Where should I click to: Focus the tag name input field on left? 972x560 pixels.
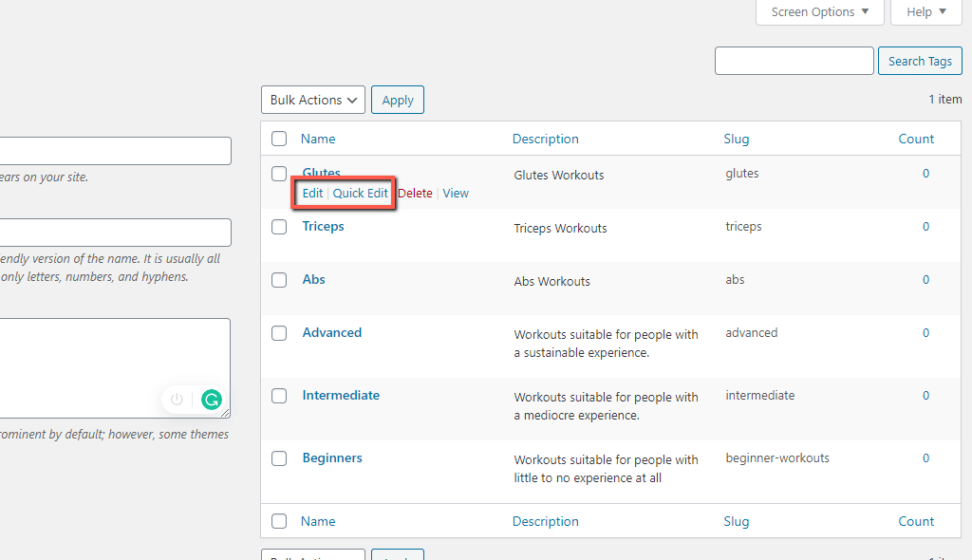tap(115, 151)
